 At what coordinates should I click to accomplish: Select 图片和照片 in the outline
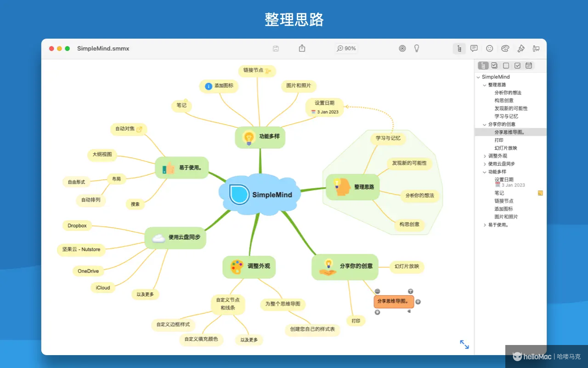506,217
